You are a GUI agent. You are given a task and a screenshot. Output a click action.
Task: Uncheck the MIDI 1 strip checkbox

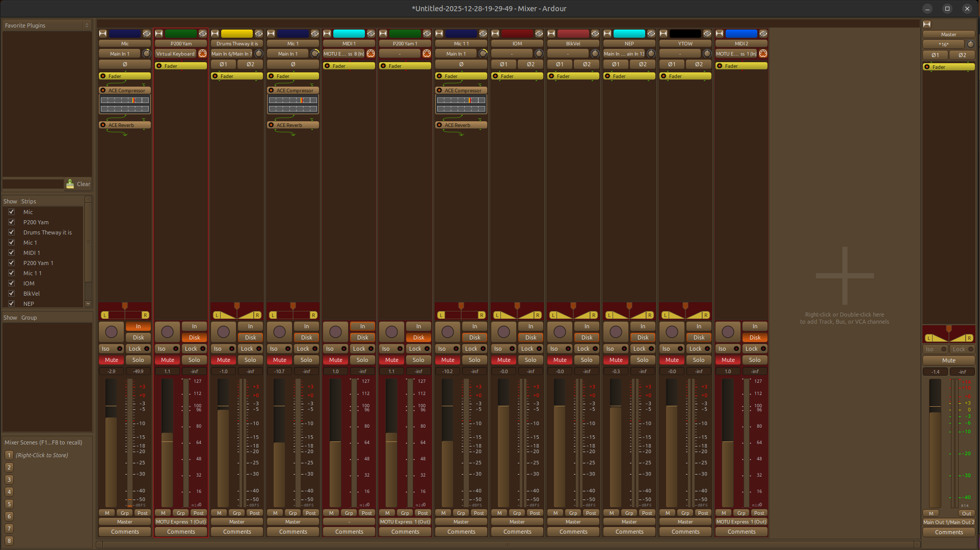point(11,253)
